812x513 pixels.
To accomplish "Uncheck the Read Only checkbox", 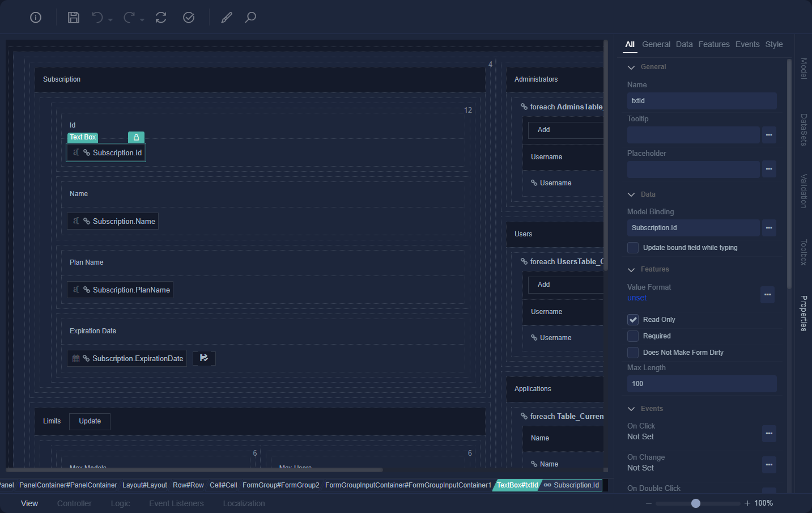I will (633, 320).
